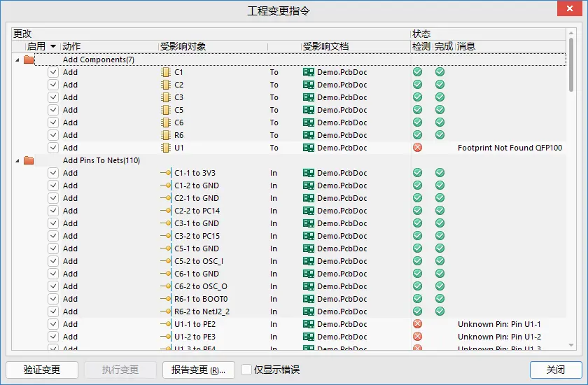The width and height of the screenshot is (588, 385).
Task: Click the pin icon for U1-1 to PE2
Action: (166, 324)
